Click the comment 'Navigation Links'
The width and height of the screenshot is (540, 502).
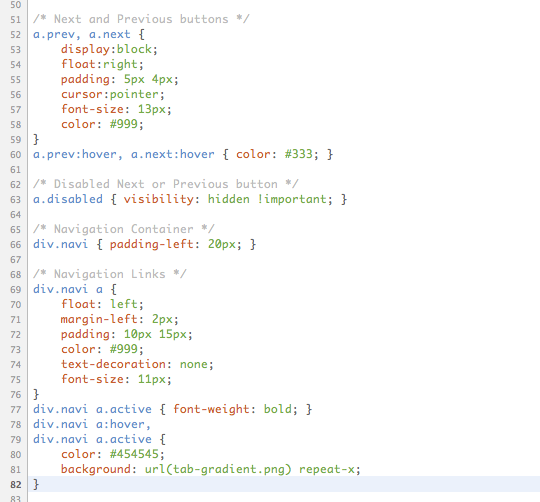110,274
